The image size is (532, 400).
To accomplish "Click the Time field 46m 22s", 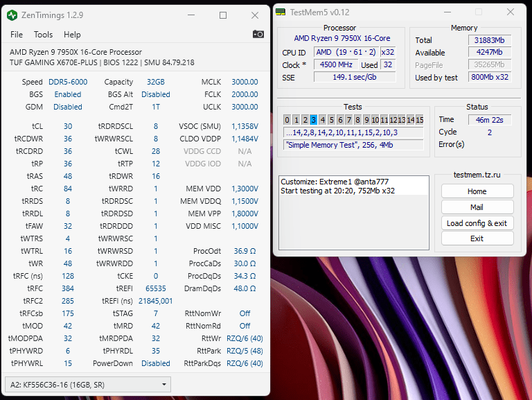I will point(490,120).
